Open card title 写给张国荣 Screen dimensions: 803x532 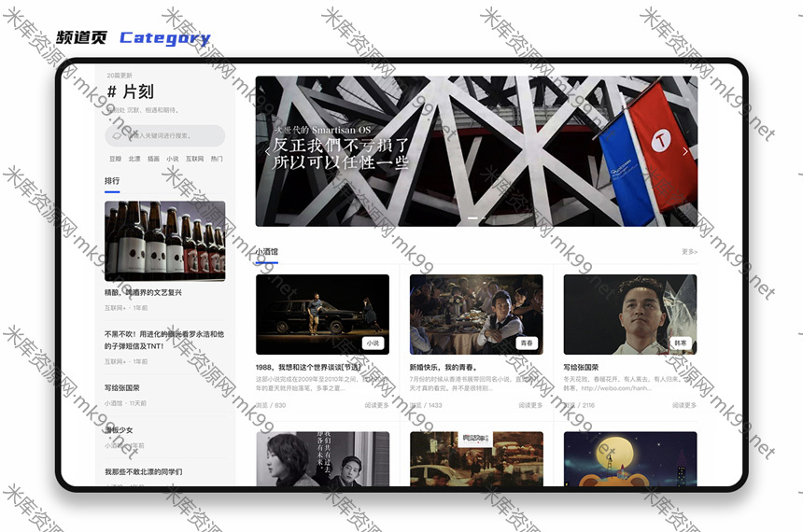click(581, 368)
